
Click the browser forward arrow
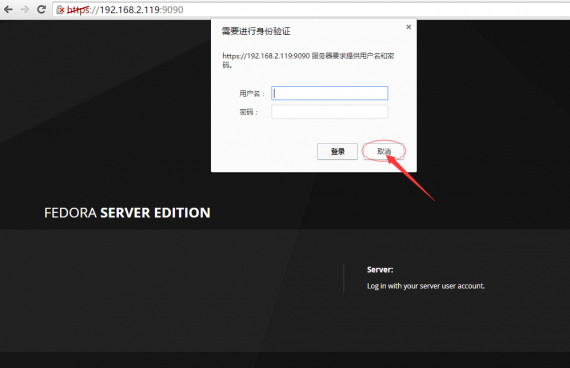(x=25, y=9)
